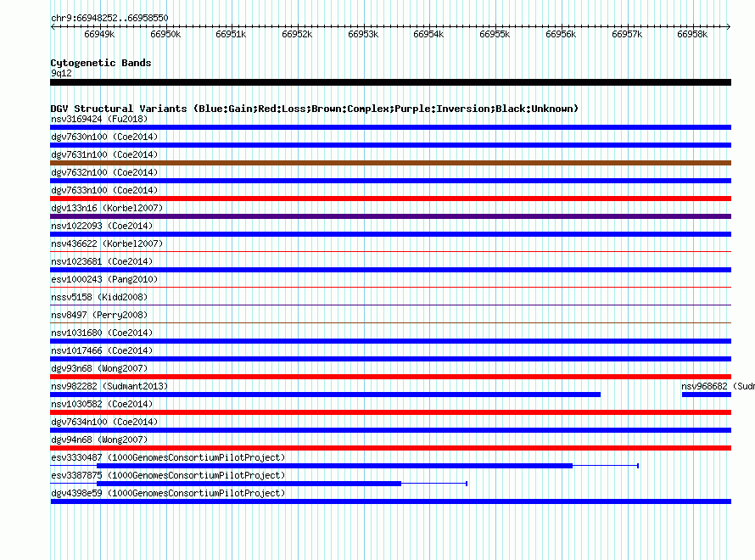
Task: Open the dgv133n16 (Korbel2007) label
Action: pyautogui.click(x=107, y=208)
